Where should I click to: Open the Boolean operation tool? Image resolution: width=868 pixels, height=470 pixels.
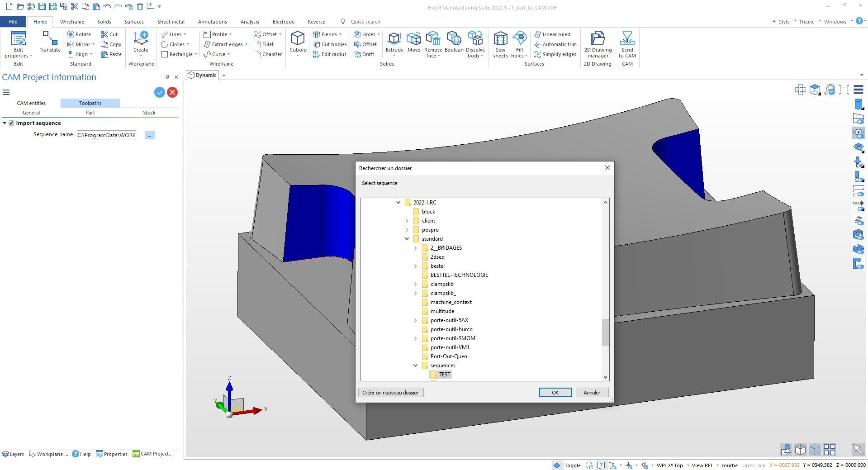(x=454, y=42)
